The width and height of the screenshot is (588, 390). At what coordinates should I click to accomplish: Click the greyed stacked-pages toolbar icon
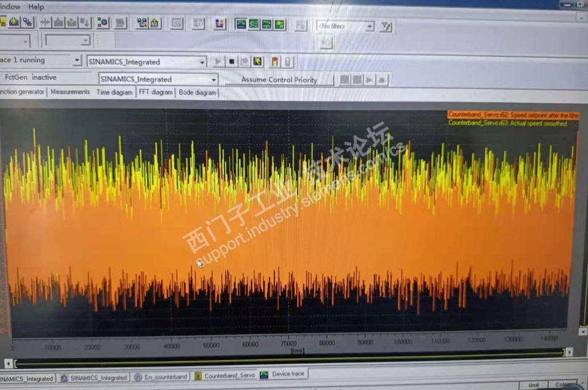(121, 23)
